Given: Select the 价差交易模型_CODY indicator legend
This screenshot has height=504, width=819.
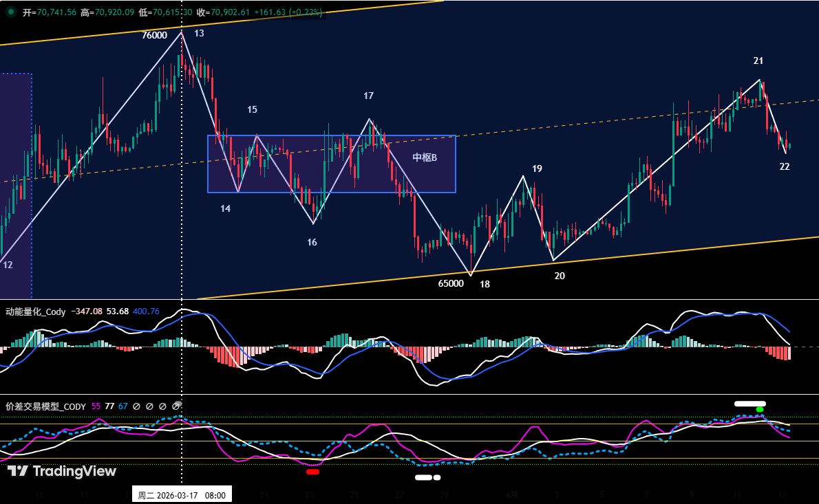Looking at the screenshot, I should pos(43,406).
